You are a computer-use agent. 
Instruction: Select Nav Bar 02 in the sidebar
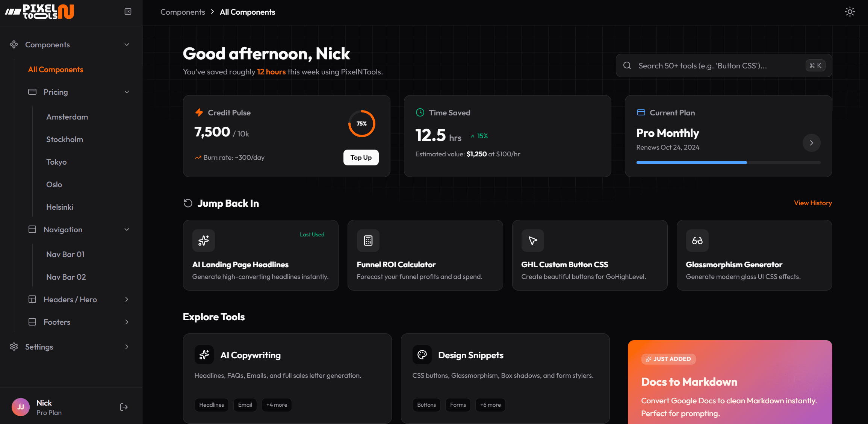click(x=66, y=277)
